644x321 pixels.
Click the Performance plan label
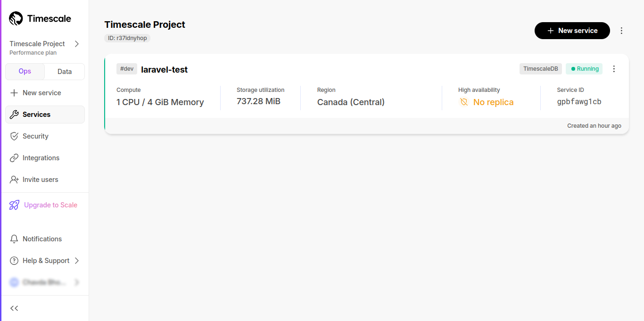pos(33,53)
